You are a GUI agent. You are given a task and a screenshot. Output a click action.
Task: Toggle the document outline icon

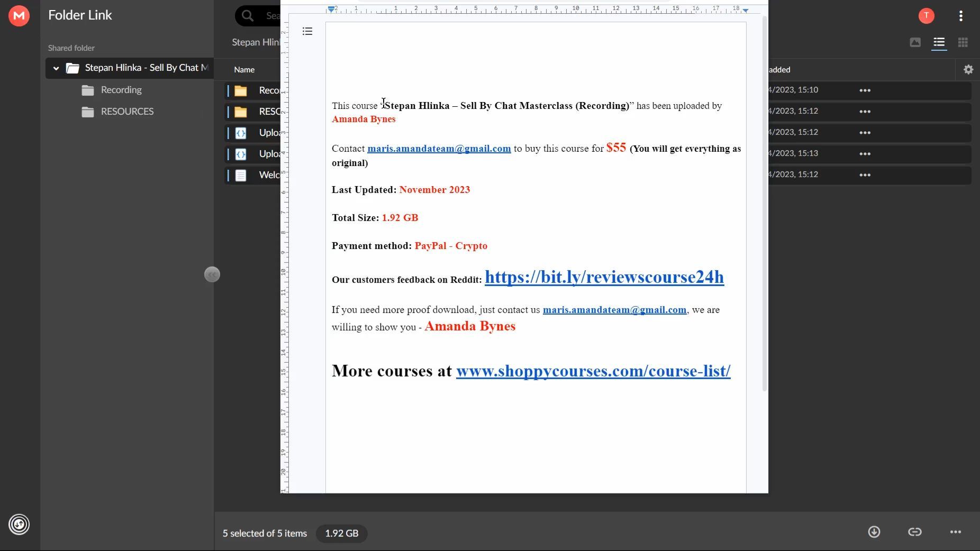(x=307, y=32)
